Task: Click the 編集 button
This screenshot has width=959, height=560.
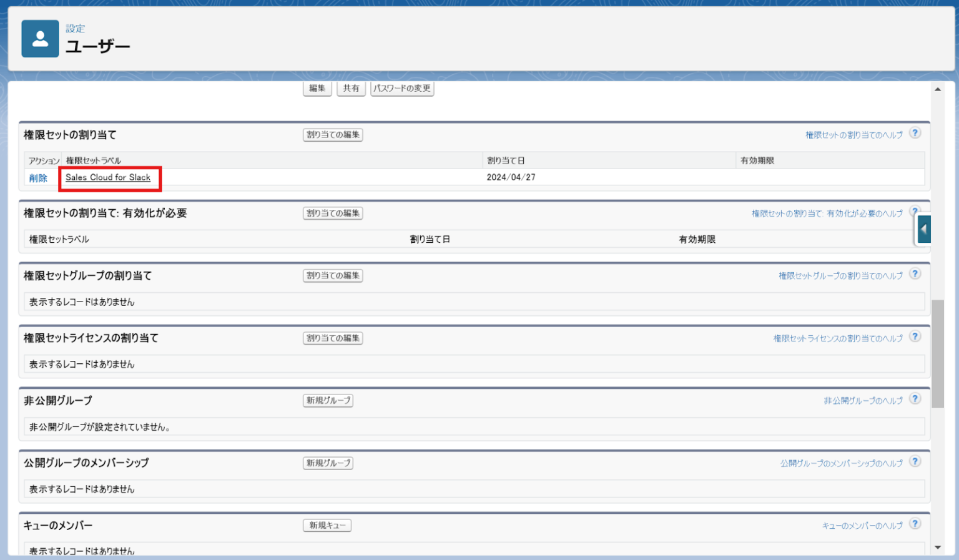Action: point(317,89)
